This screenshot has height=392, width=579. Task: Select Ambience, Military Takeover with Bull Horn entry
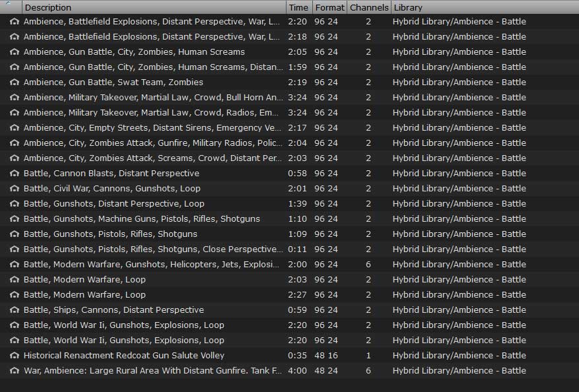pos(153,98)
